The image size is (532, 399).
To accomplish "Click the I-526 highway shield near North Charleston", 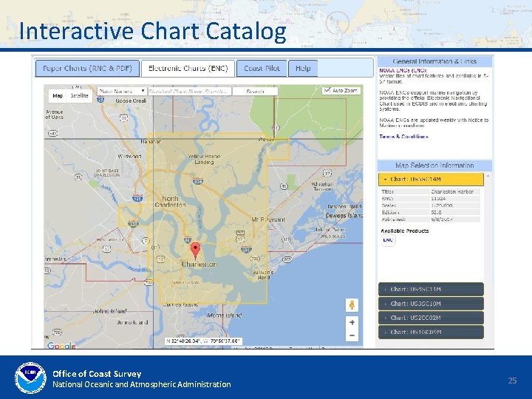I will click(137, 199).
